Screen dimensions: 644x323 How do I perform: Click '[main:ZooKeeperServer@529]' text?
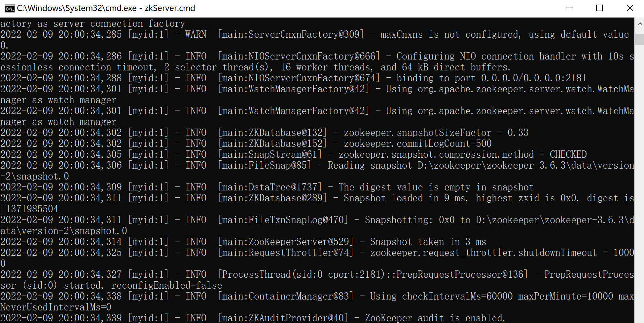(286, 242)
